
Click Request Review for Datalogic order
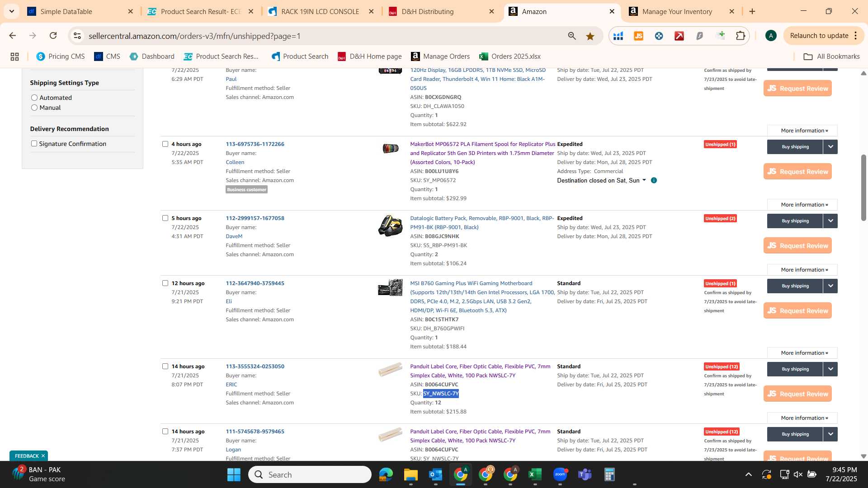click(x=797, y=246)
